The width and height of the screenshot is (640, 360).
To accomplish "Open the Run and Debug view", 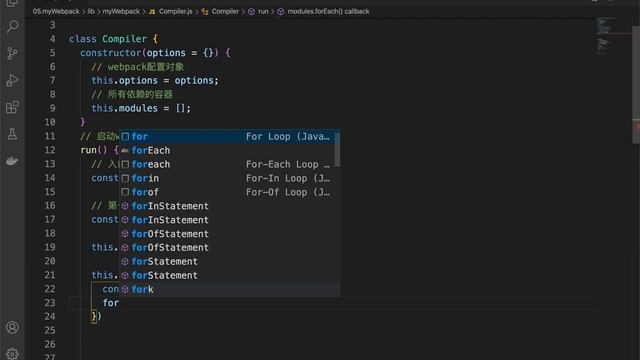I will click(x=12, y=80).
